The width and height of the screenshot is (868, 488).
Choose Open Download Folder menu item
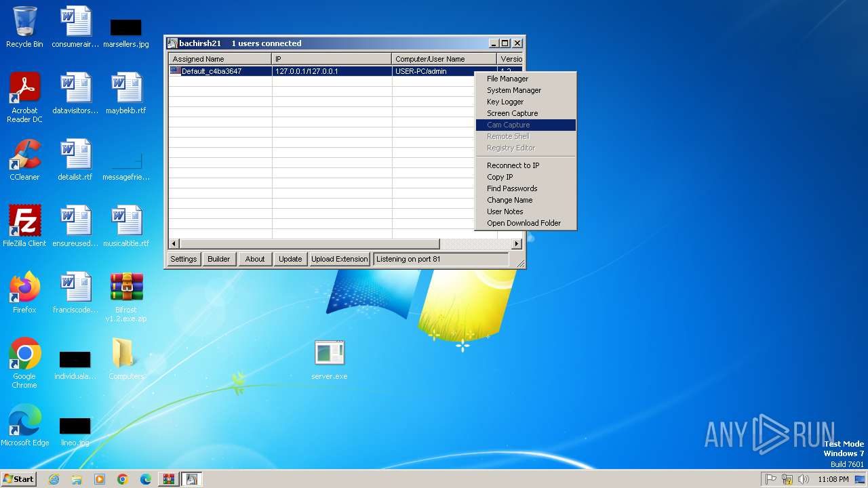tap(526, 223)
